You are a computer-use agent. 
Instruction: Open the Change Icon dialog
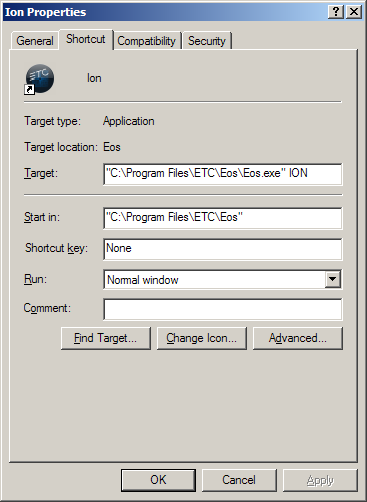pyautogui.click(x=202, y=338)
